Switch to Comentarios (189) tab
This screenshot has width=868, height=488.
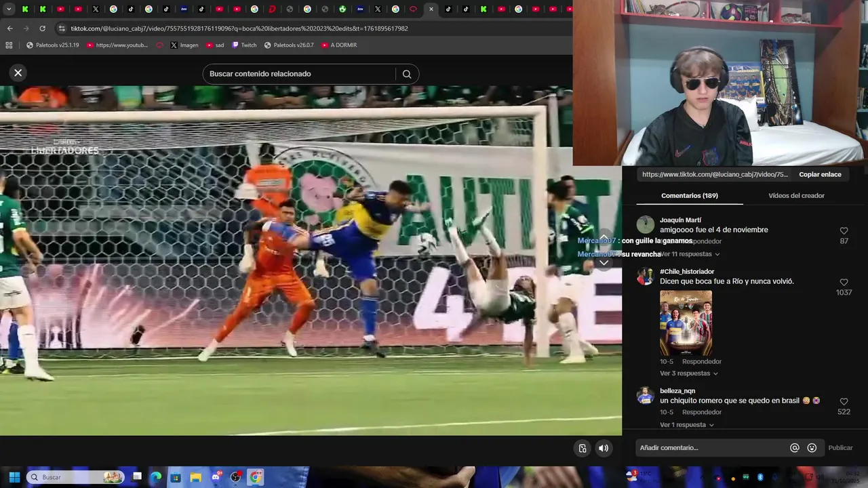pyautogui.click(x=689, y=195)
